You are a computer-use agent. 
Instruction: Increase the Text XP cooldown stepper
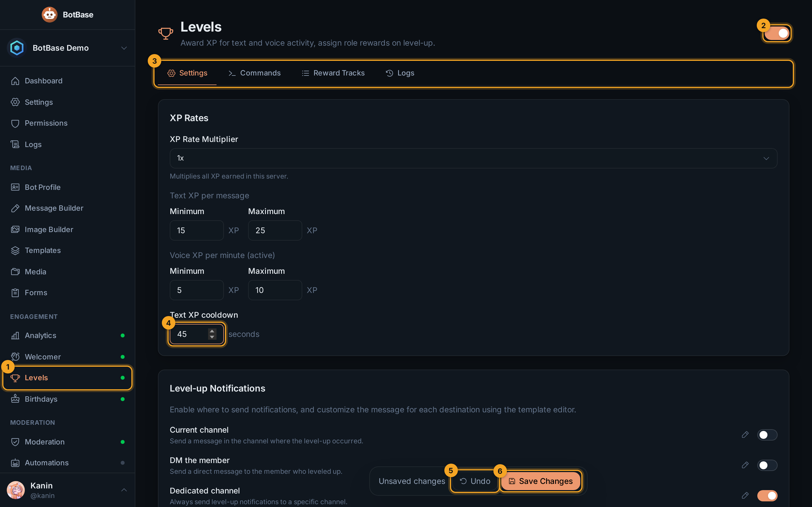coord(212,331)
